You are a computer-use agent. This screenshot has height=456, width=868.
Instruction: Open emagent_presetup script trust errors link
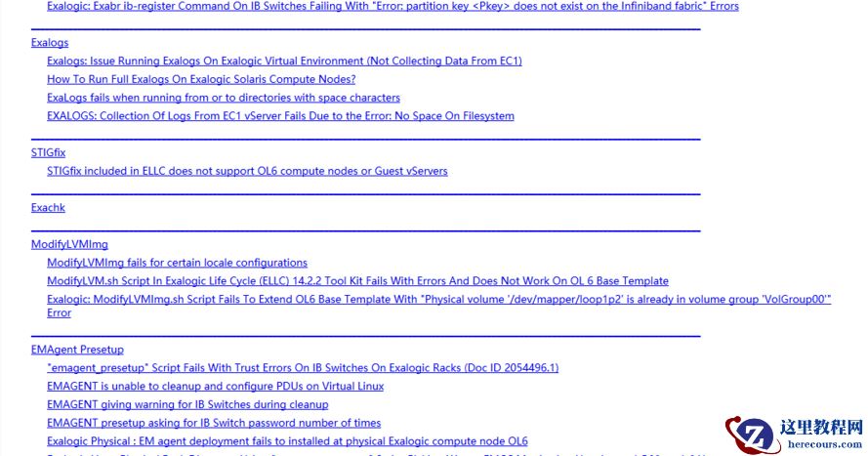(x=303, y=367)
